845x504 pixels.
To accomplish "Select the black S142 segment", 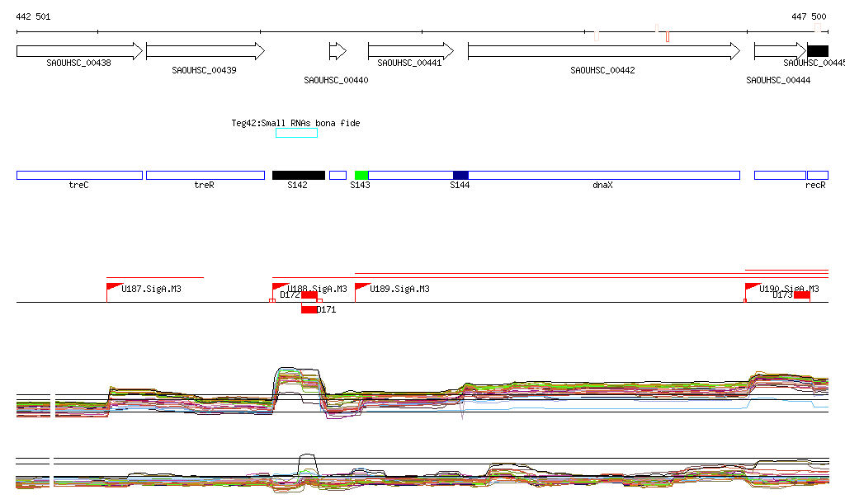I will [x=298, y=175].
